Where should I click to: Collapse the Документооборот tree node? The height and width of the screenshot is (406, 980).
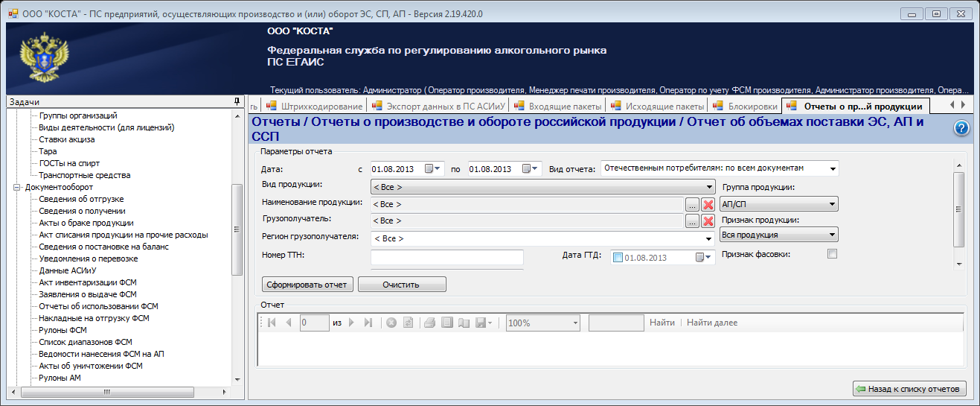pos(16,187)
